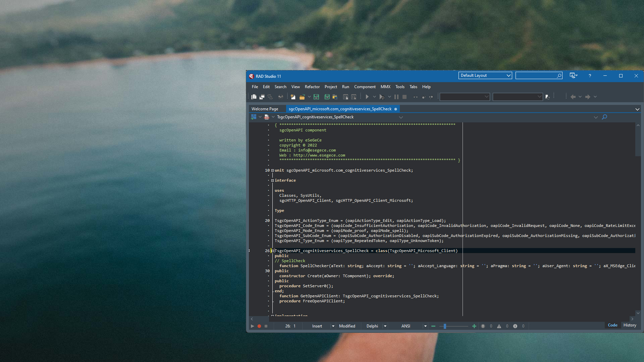Open the second empty toolbar combo box
Screen dimensions: 644x362
click(518, 97)
